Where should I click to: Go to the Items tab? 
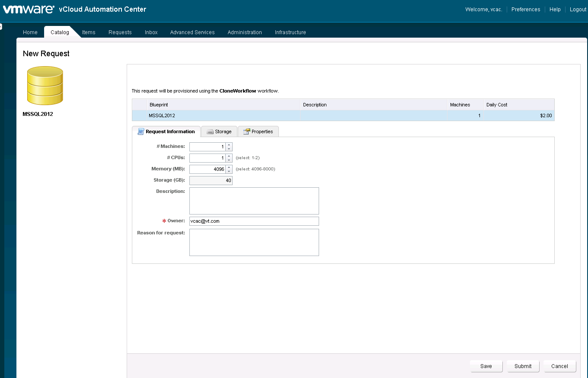click(89, 32)
